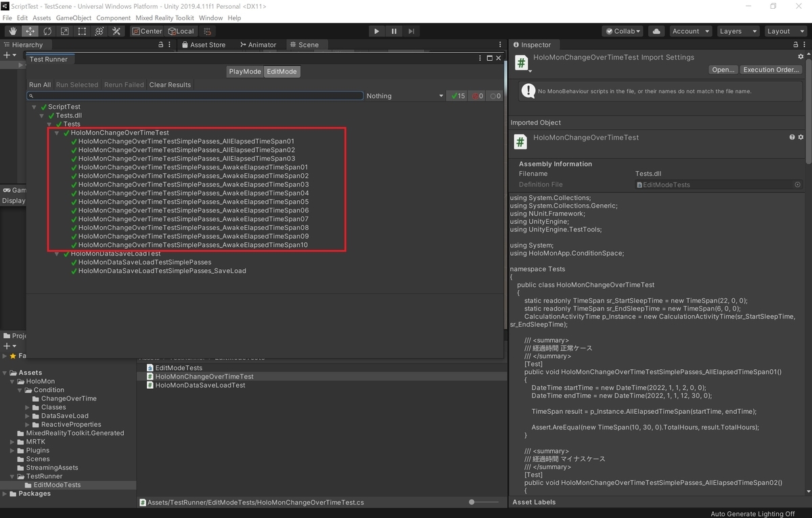Click script icon dropdown in Inspector header
Screen dimensions: 812x518
(x=531, y=71)
